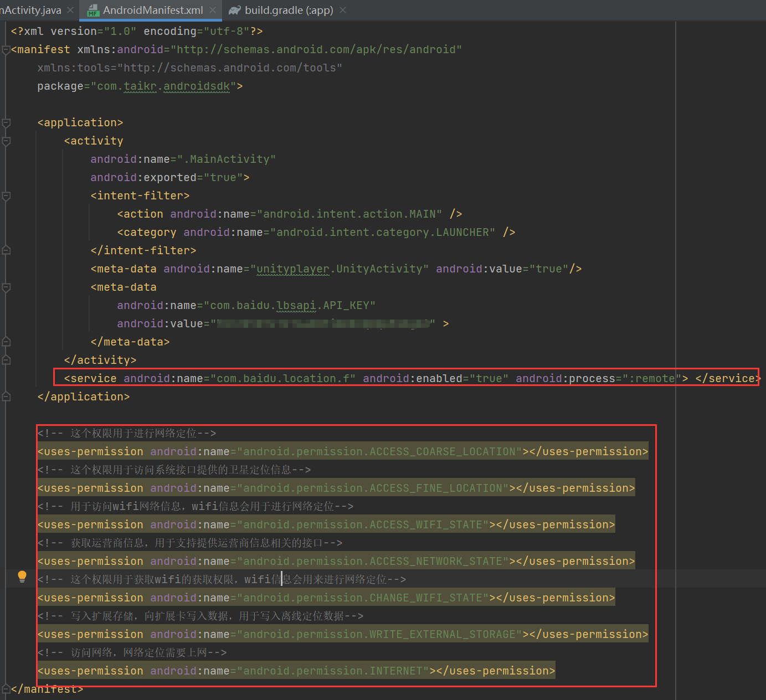Click fold marker at </application> closing tag
Viewport: 766px width, 700px height.
point(6,397)
